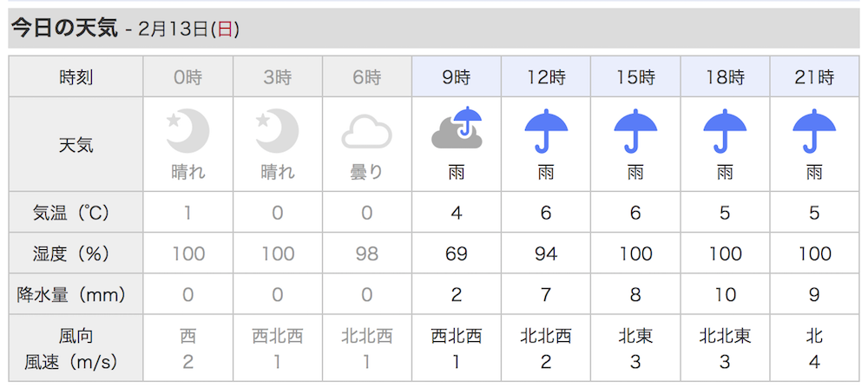This screenshot has width=868, height=388.
Task: Click the blue umbrella icon at 12時
Action: tap(546, 130)
